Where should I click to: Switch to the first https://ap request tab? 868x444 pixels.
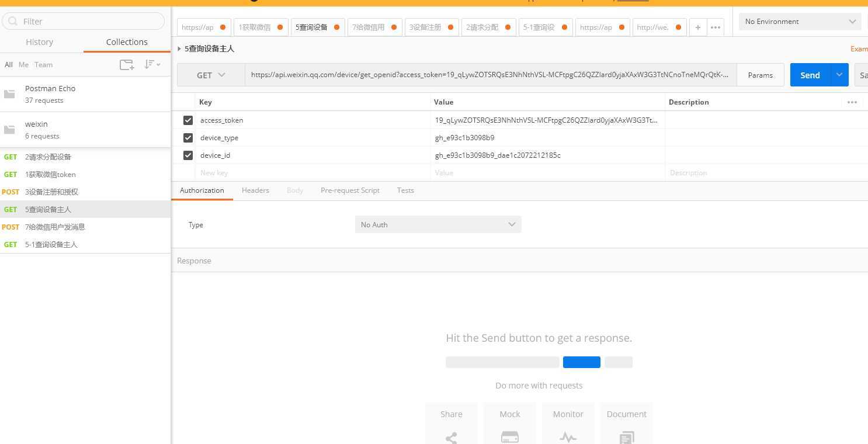click(204, 27)
